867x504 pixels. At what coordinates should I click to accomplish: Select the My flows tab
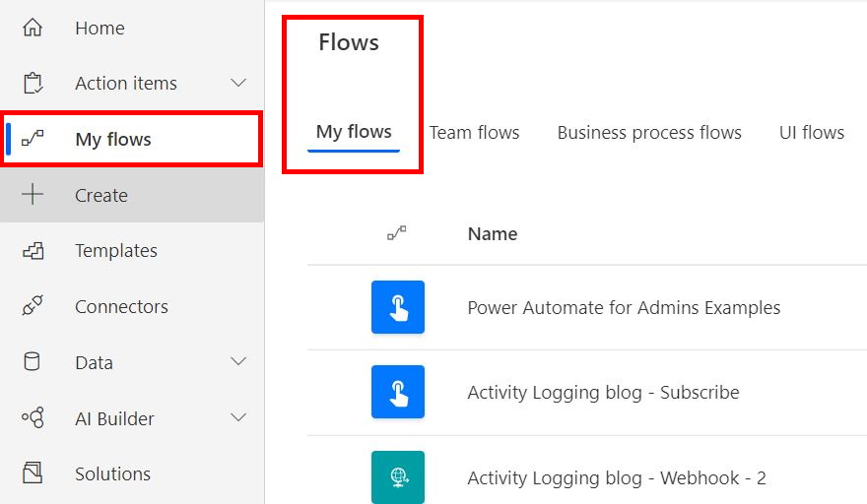[x=354, y=132]
